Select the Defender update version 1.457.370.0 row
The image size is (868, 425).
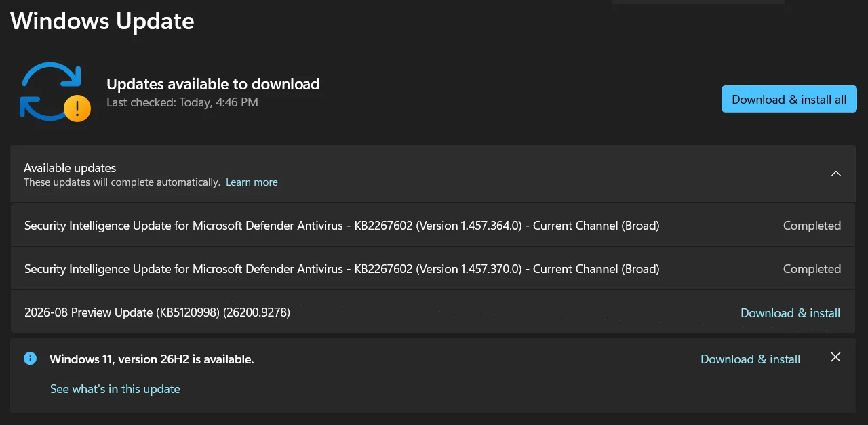(433, 269)
